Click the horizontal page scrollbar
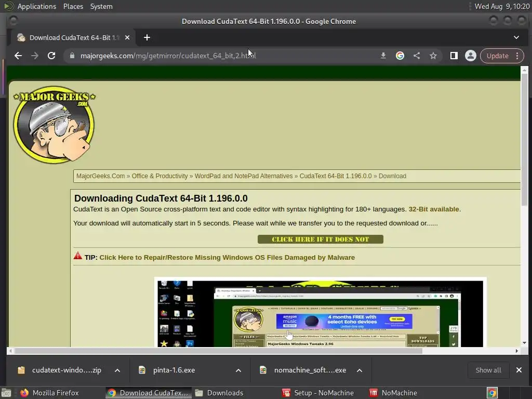This screenshot has height=399, width=532. [218, 351]
